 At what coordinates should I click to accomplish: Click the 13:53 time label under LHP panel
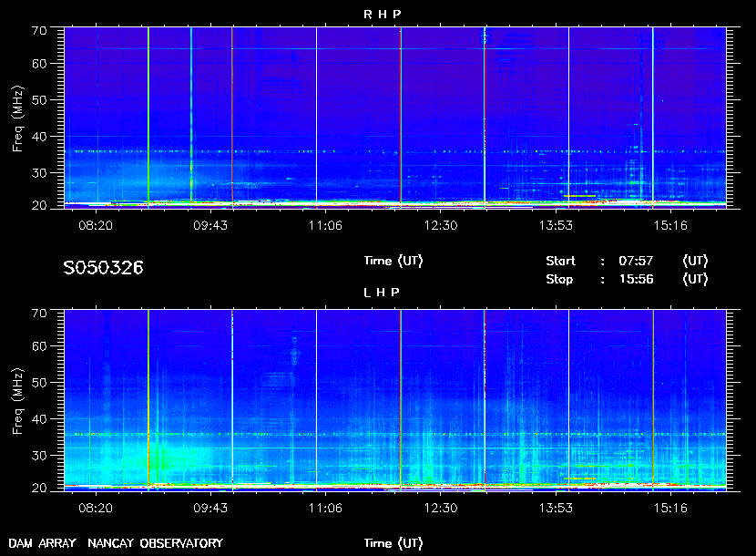[x=556, y=508]
